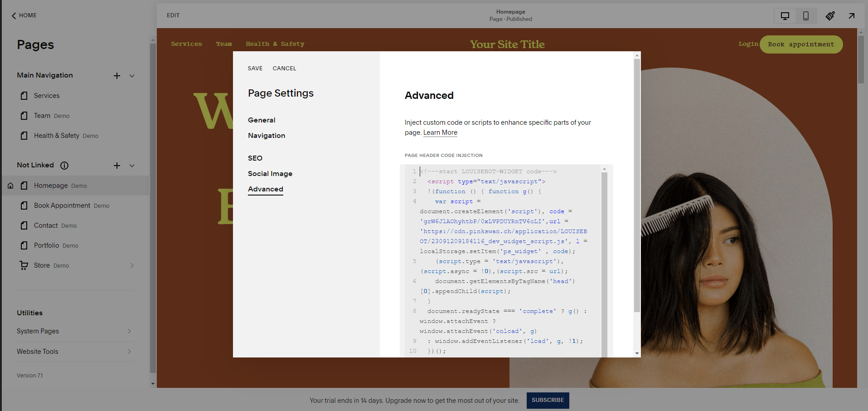Click Team in the site preview nav
Screen dimensions: 868x411
coord(224,44)
